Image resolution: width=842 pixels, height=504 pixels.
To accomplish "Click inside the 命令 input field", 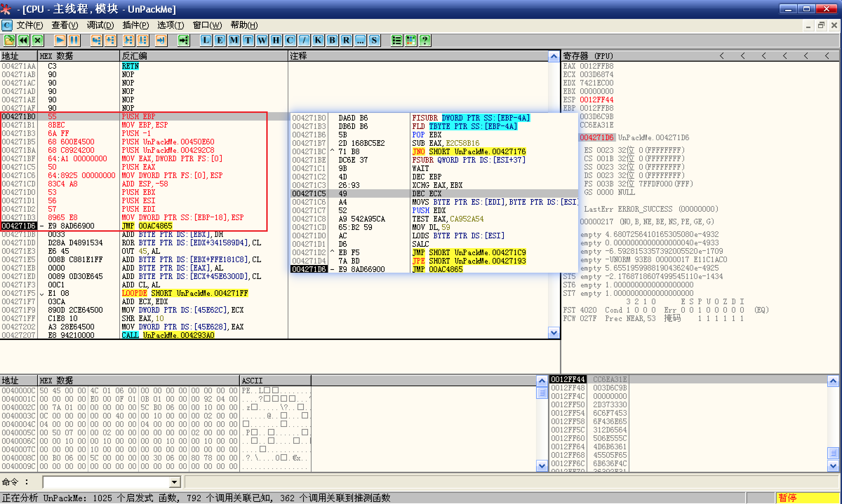I will pos(105,482).
